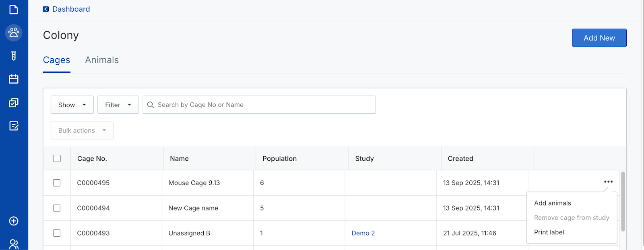This screenshot has width=644, height=250.
Task: Open the test tube sidebar icon
Action: pyautogui.click(x=14, y=56)
